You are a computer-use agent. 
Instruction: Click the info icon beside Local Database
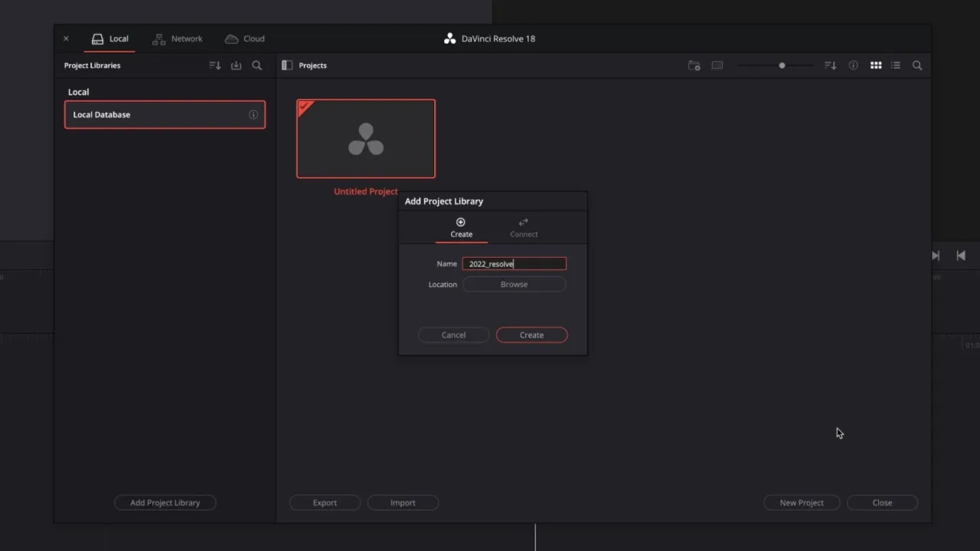click(x=253, y=114)
